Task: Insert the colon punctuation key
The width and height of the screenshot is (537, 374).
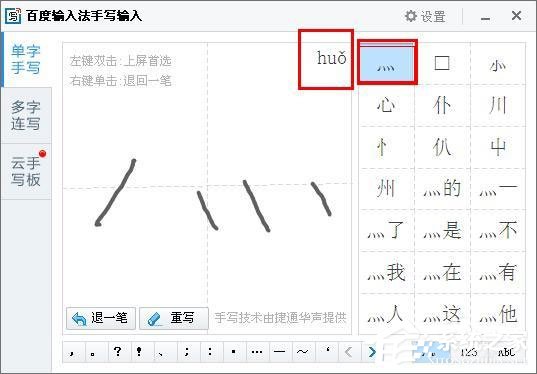Action: 211,352
